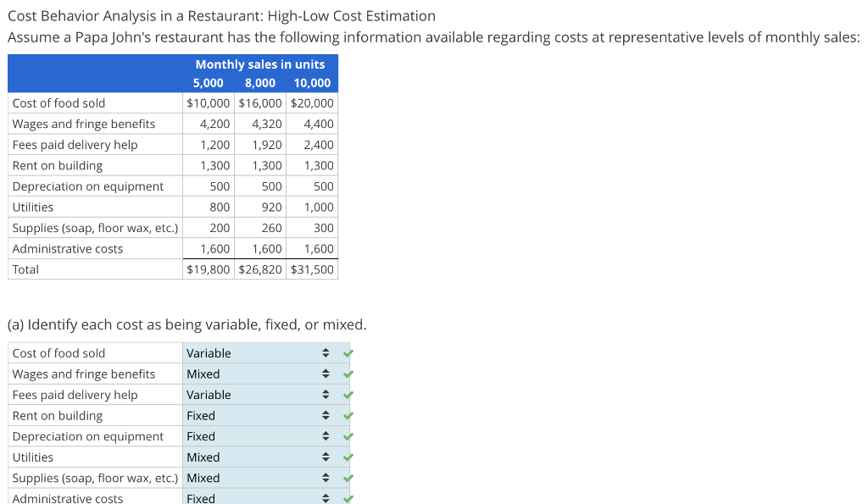Viewport: 868px width, 504px height.
Task: Click the green checkmark beside Utilities
Action: 348,457
